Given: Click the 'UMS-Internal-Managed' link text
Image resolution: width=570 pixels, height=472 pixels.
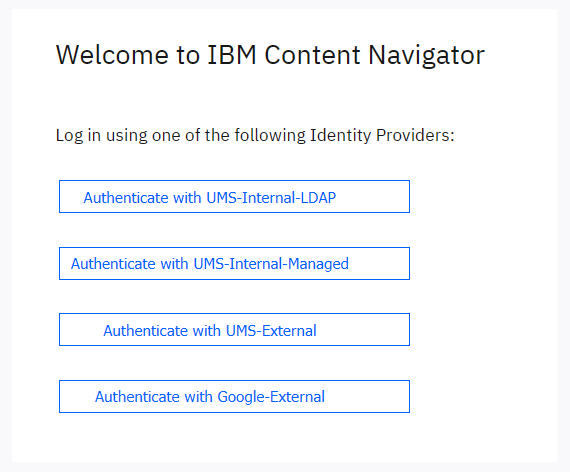Looking at the screenshot, I should pos(271,264).
